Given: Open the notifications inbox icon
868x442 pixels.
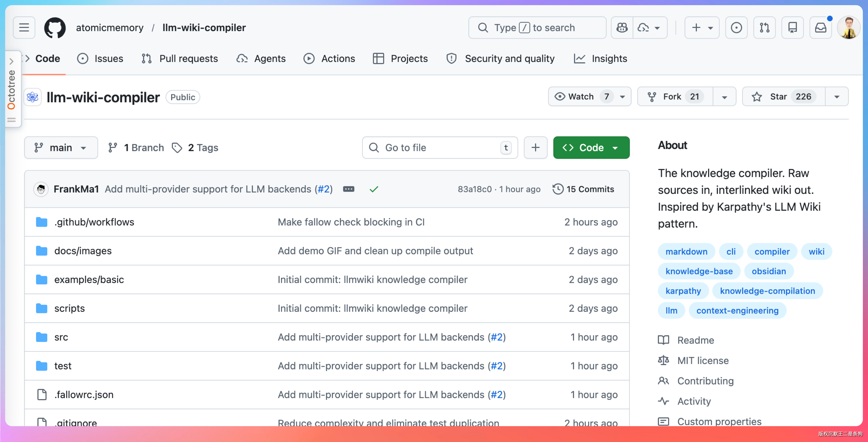Looking at the screenshot, I should pos(820,28).
